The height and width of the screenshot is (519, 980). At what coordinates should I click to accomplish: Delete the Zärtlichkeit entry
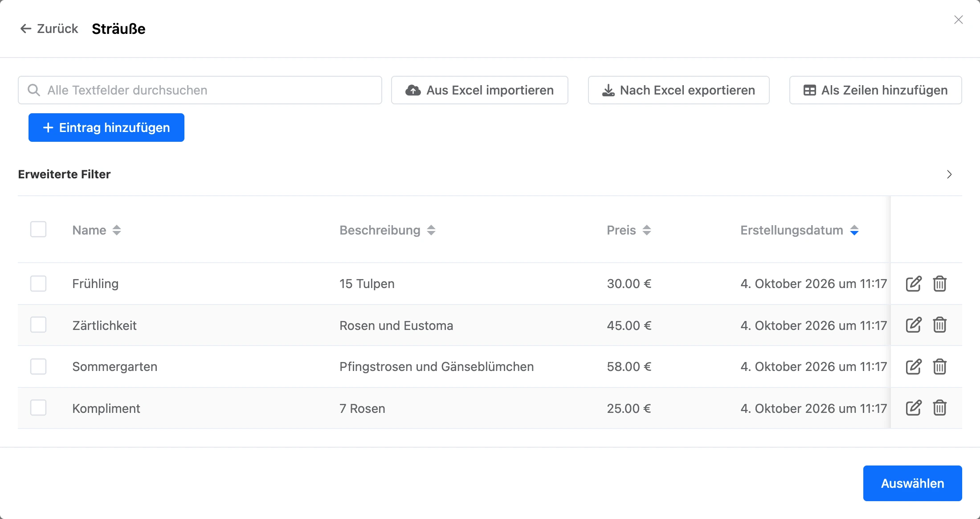[940, 325]
